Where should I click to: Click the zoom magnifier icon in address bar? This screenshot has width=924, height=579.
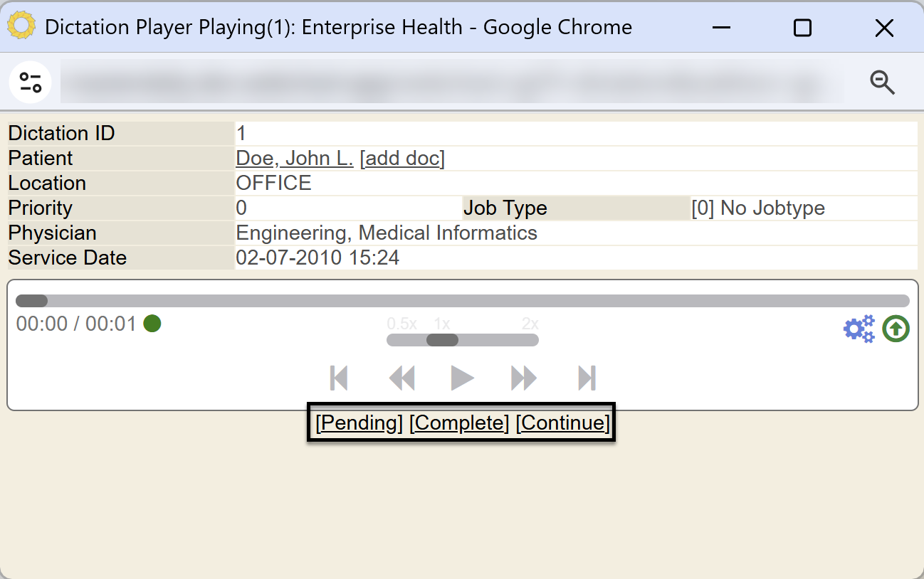pyautogui.click(x=883, y=83)
